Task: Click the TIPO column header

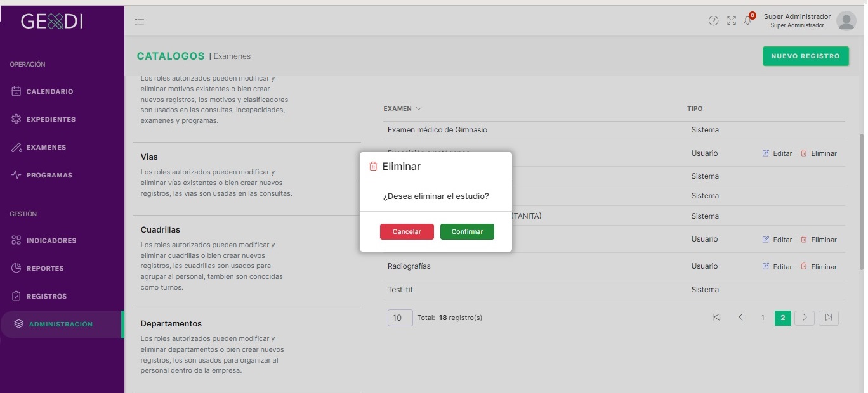Action: click(695, 109)
